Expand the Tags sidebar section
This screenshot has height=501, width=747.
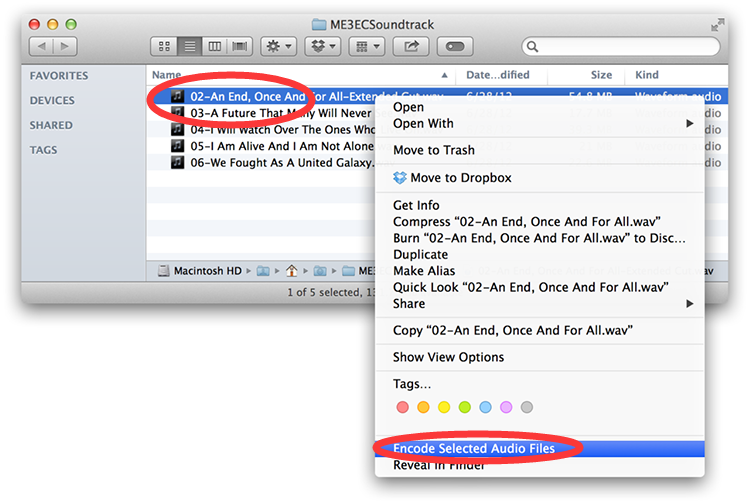pos(43,150)
